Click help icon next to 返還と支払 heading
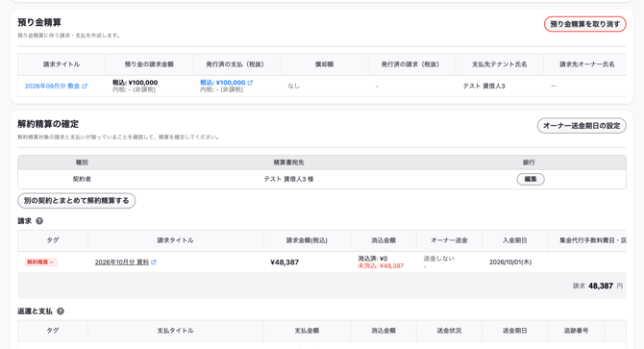 61,312
